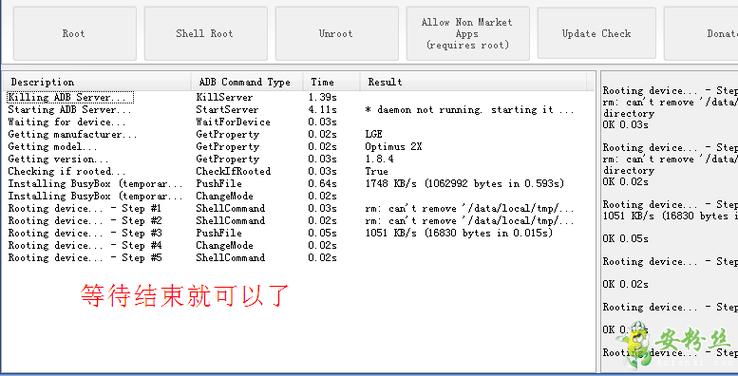Select the Killing ADB Server row
738x376 pixels.
coord(299,97)
